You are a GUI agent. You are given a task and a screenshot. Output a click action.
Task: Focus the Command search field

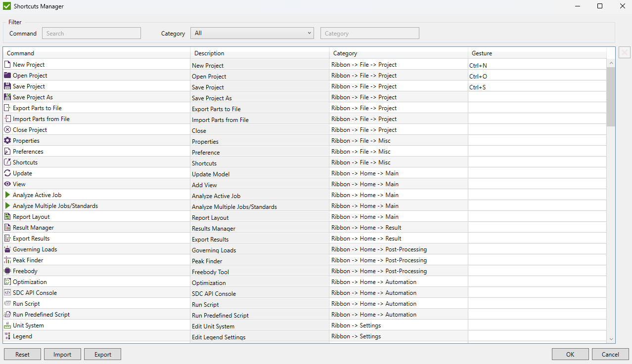[91, 34]
